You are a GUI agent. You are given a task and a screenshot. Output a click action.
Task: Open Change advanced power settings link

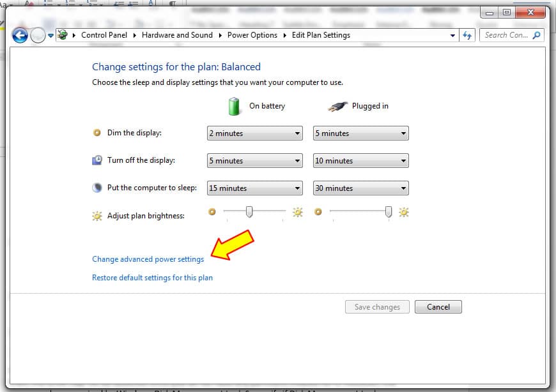[x=148, y=259]
